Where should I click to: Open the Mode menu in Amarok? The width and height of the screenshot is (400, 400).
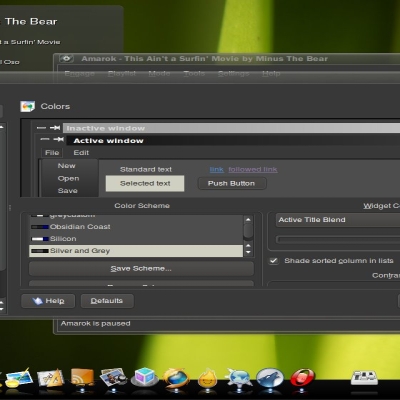pyautogui.click(x=159, y=74)
